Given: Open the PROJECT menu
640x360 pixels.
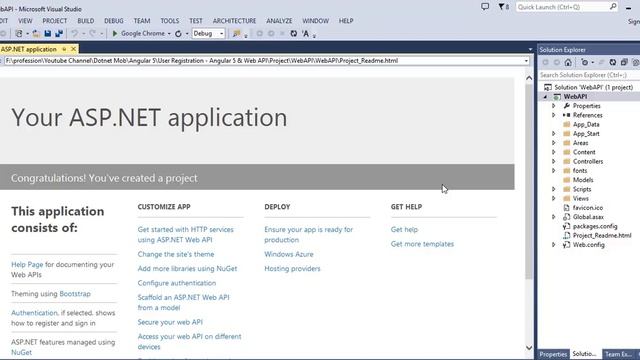Looking at the screenshot, I should 55,20.
